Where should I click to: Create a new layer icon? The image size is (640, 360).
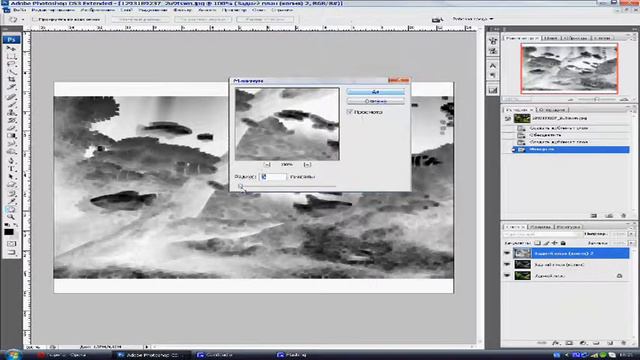[610, 343]
